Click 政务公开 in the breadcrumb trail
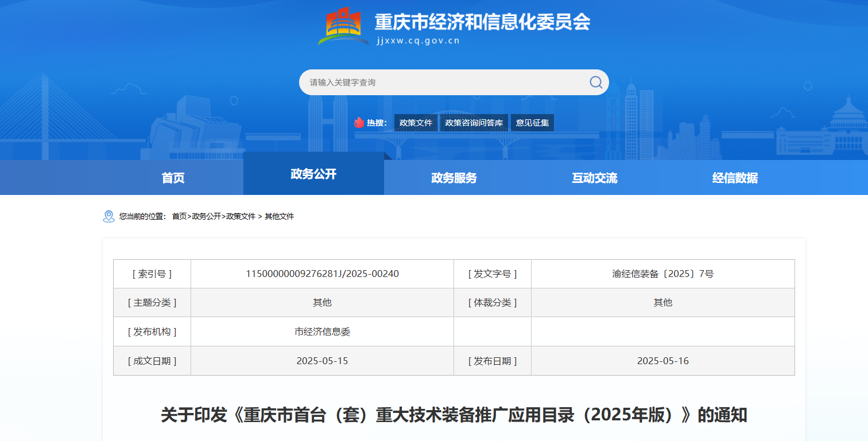 206,216
